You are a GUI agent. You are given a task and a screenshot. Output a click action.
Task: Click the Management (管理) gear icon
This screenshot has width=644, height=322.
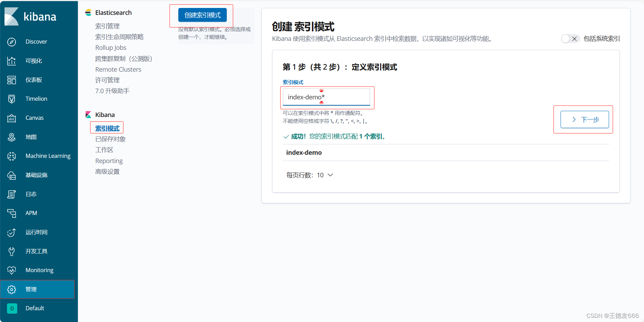(x=12, y=289)
